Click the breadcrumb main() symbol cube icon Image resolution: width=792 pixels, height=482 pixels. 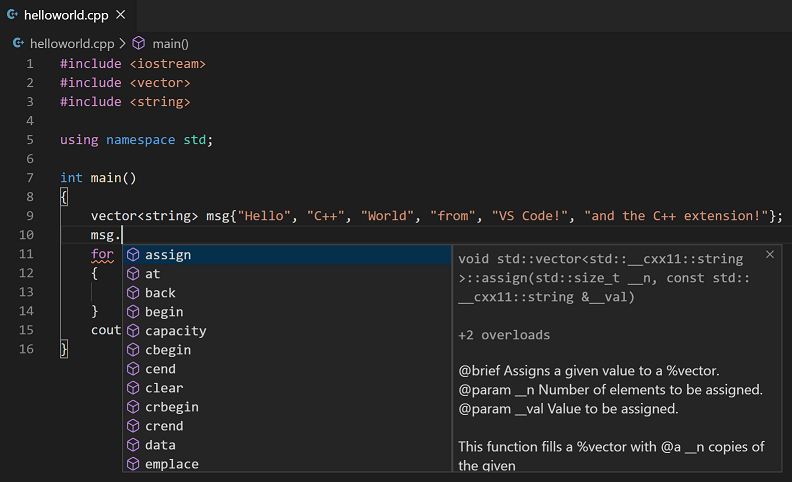click(x=139, y=44)
